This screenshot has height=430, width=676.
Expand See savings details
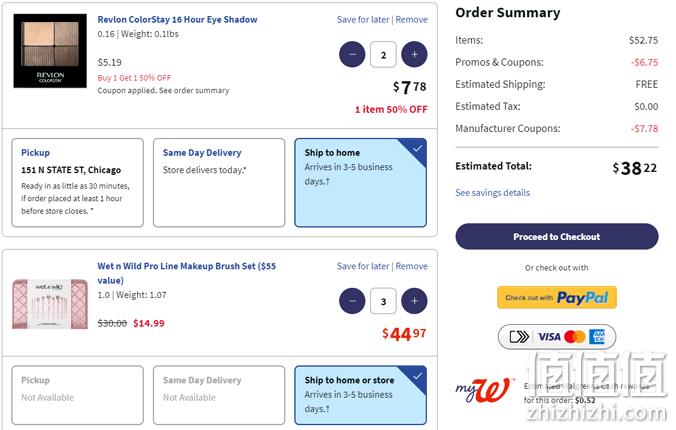pos(492,193)
